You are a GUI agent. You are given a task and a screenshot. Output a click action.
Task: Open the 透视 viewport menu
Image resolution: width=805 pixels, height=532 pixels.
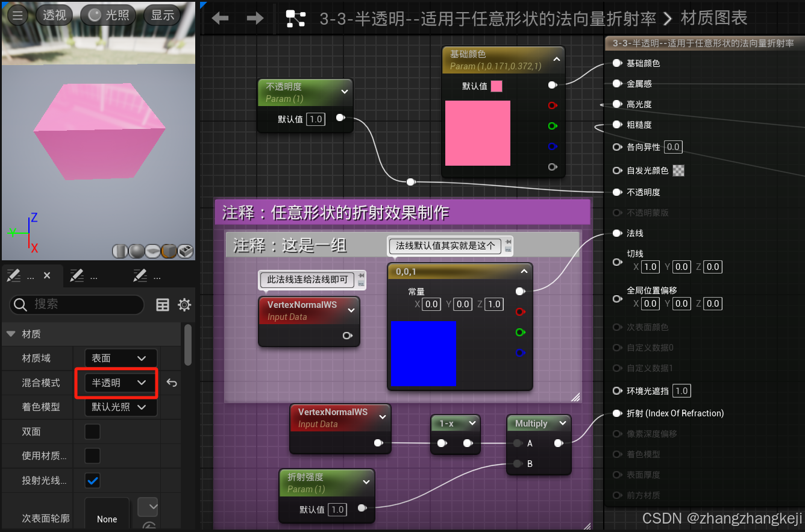pyautogui.click(x=54, y=15)
